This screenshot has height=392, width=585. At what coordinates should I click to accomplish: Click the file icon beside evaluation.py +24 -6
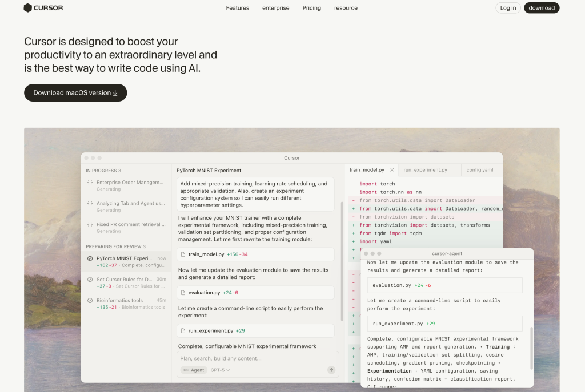[x=183, y=293]
